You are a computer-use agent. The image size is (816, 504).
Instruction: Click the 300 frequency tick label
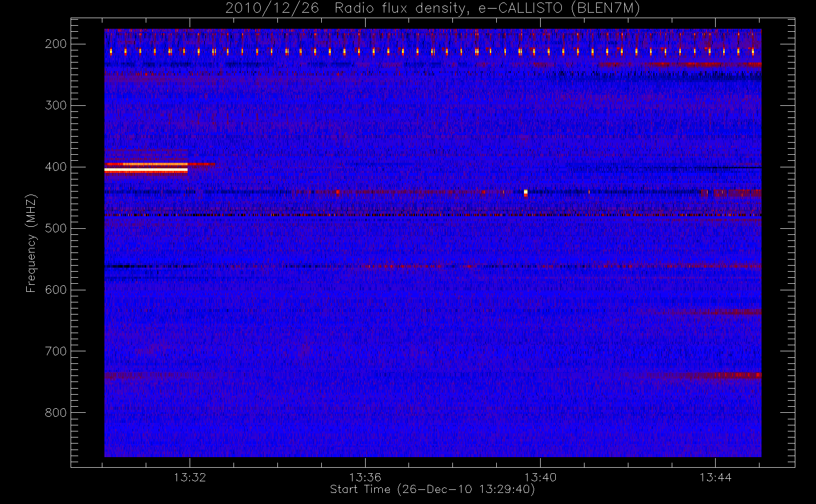(56, 105)
